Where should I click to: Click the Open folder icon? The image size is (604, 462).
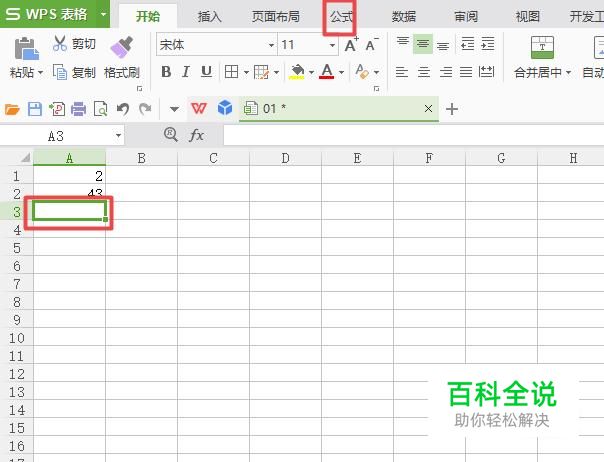pos(12,109)
